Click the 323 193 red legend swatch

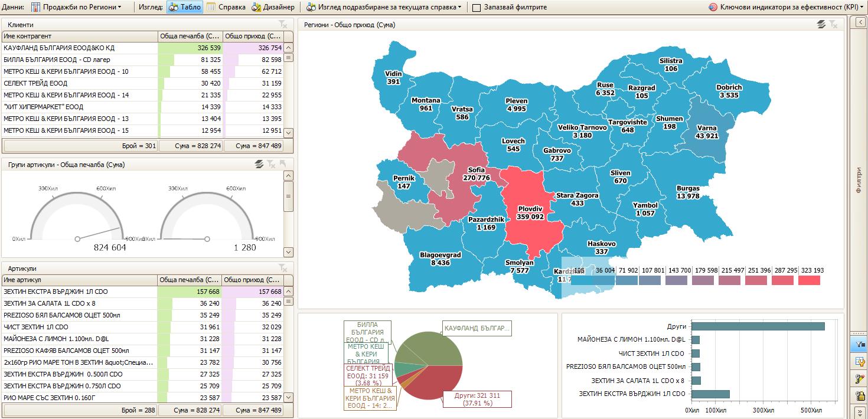[809, 280]
